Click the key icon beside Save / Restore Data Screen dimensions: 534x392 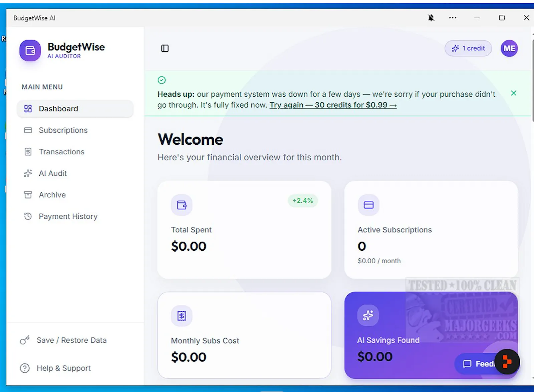(25, 340)
